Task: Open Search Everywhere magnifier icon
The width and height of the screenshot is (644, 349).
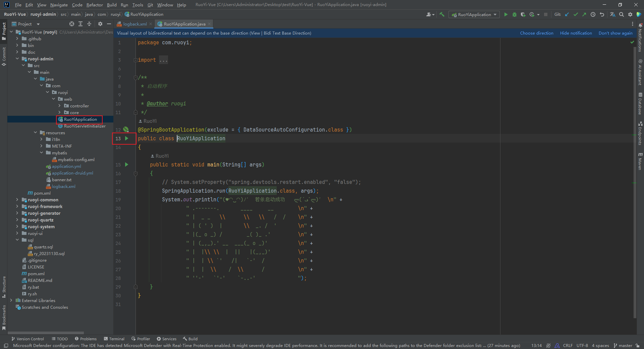Action: click(x=622, y=14)
